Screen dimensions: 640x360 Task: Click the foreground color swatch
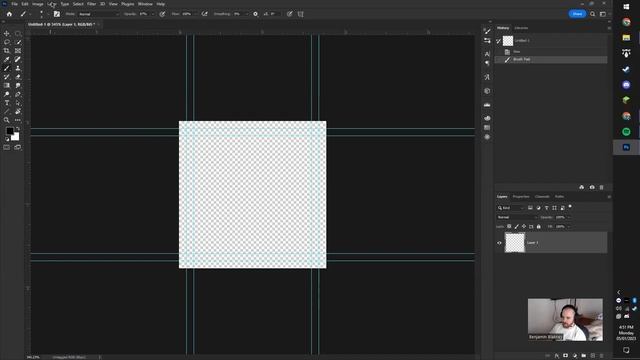coord(10,131)
